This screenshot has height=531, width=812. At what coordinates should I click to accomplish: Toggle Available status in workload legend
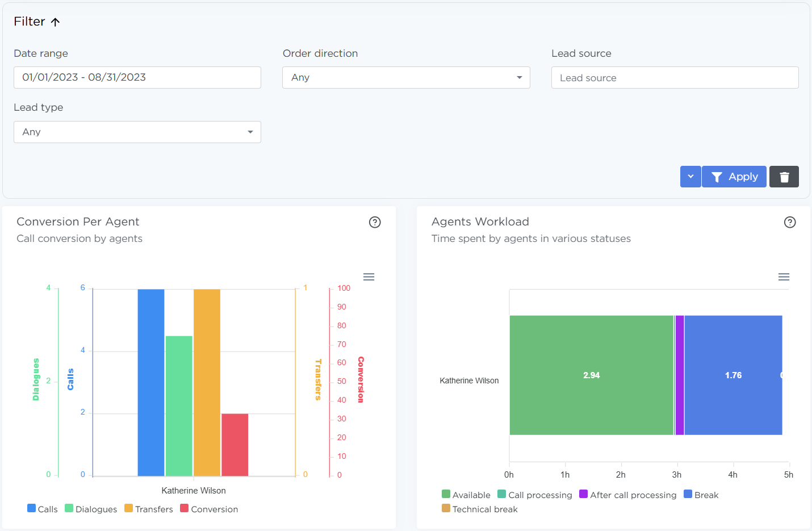466,495
